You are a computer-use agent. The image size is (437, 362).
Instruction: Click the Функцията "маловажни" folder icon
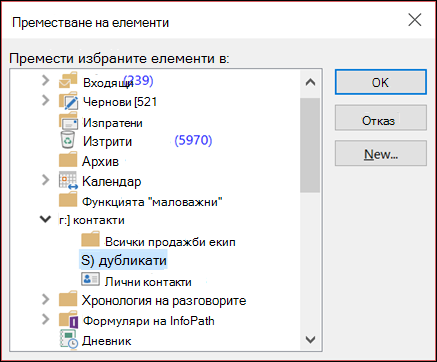pos(68,200)
